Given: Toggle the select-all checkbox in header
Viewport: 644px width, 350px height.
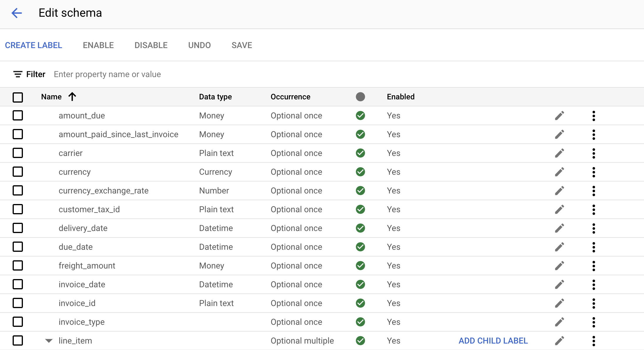Looking at the screenshot, I should pos(18,97).
